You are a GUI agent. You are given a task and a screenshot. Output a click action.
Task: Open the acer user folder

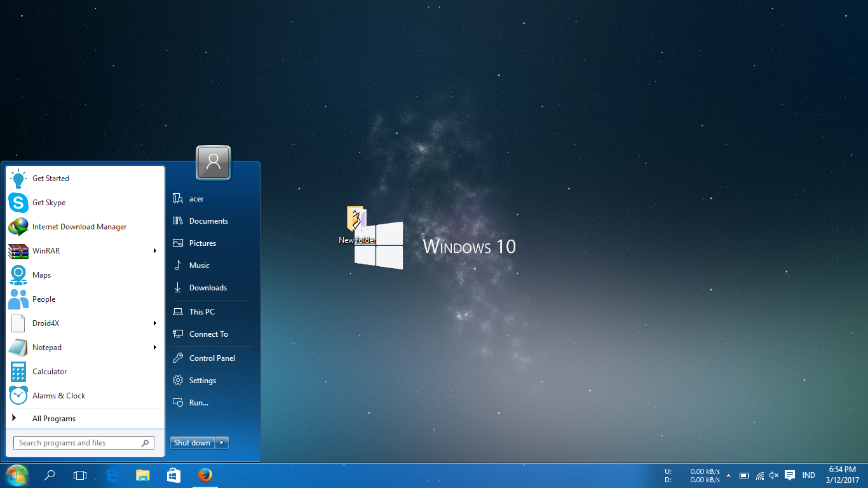point(212,199)
